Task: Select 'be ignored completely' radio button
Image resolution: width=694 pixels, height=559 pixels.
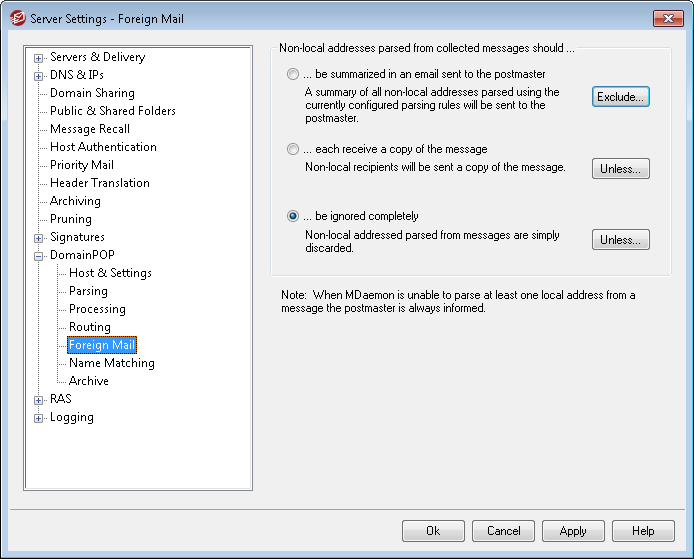Action: coord(293,216)
